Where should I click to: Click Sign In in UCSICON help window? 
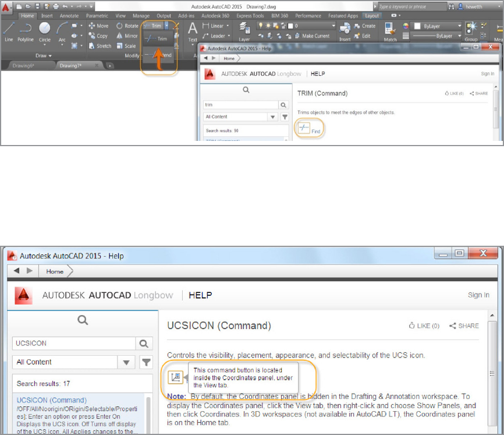(x=478, y=295)
